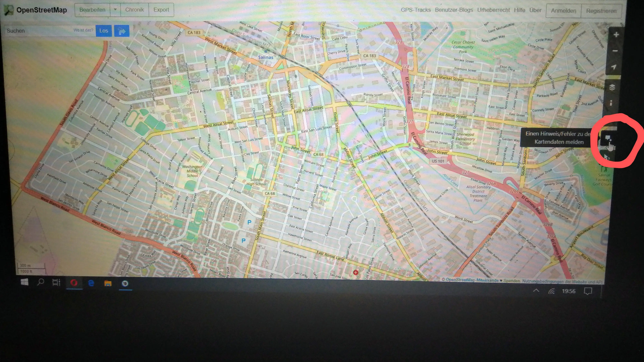The image size is (644, 362).
Task: Click the Nutzungsbedingungen der Website und API link
Action: (x=562, y=282)
